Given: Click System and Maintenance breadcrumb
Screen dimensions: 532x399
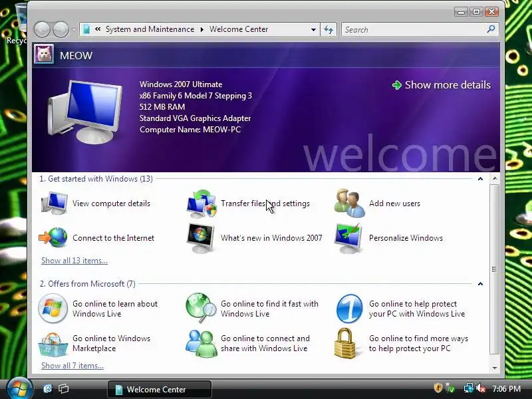Looking at the screenshot, I should [150, 29].
